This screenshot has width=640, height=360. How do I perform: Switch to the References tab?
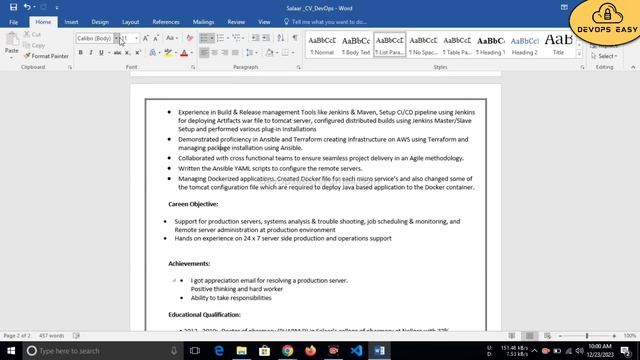(166, 22)
